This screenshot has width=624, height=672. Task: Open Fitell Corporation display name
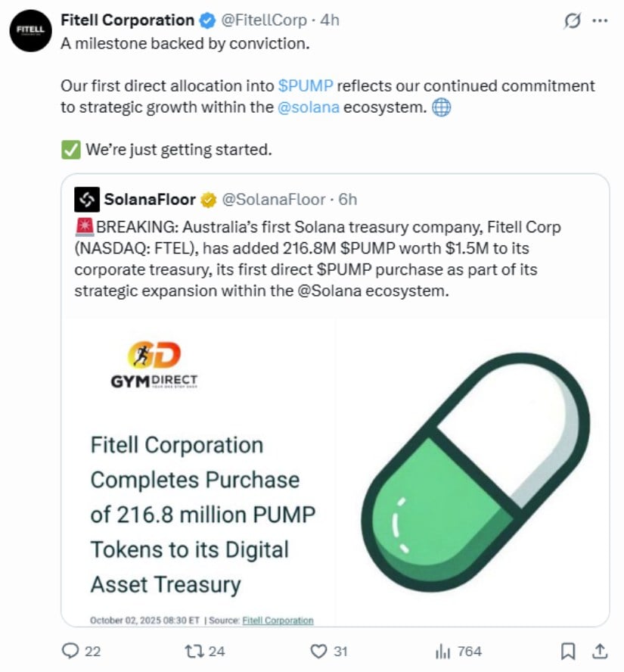click(x=127, y=20)
